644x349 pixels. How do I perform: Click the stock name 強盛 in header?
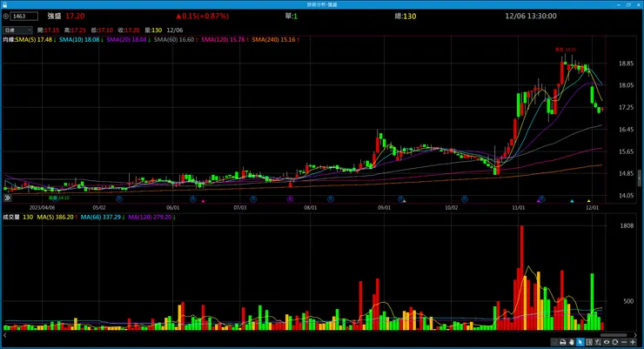[x=54, y=16]
